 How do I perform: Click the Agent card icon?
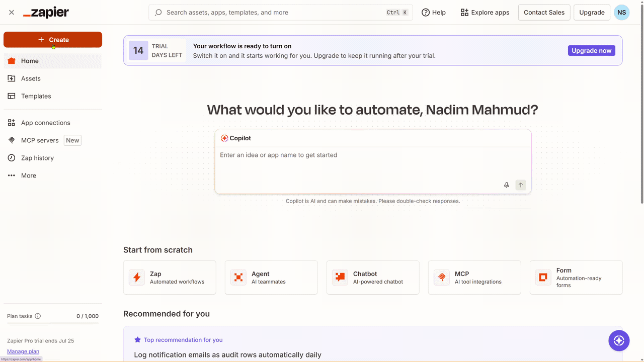238,278
